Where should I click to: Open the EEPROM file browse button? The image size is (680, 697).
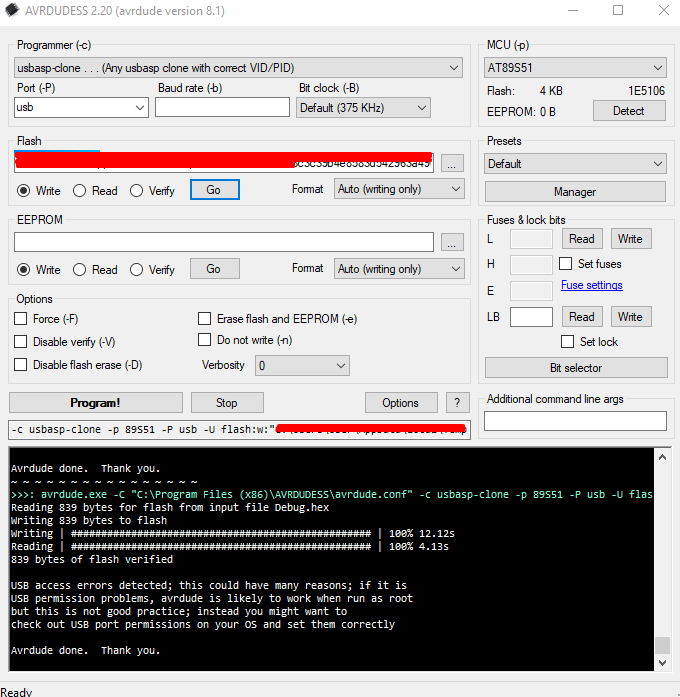(x=452, y=242)
